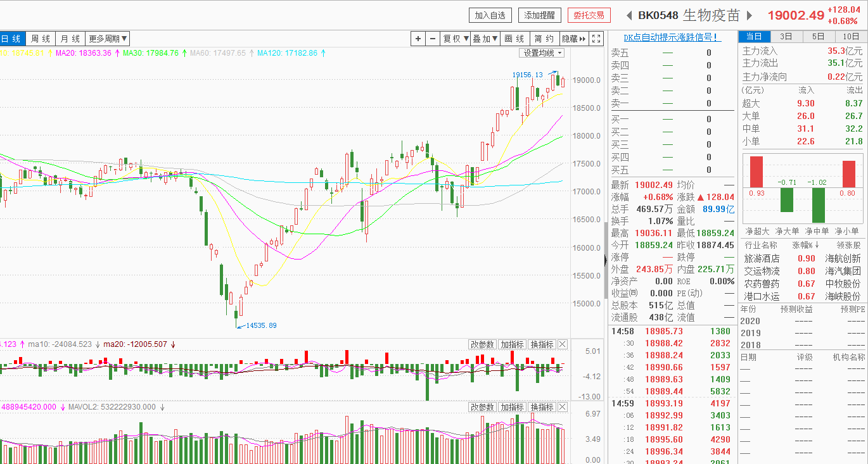Click the 14:58 18985.73 tick row
Viewport: 868px width, 464px height.
tap(672, 331)
